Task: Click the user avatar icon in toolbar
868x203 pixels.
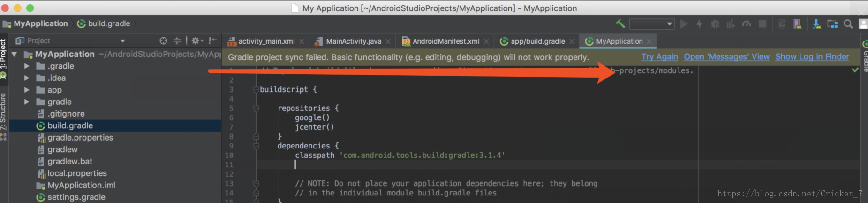Action: [863, 23]
